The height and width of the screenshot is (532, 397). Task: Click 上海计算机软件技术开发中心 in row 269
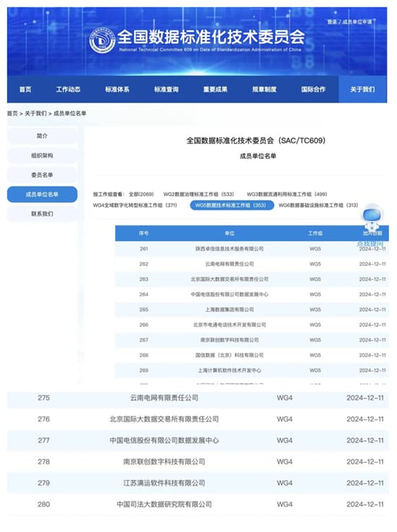230,370
